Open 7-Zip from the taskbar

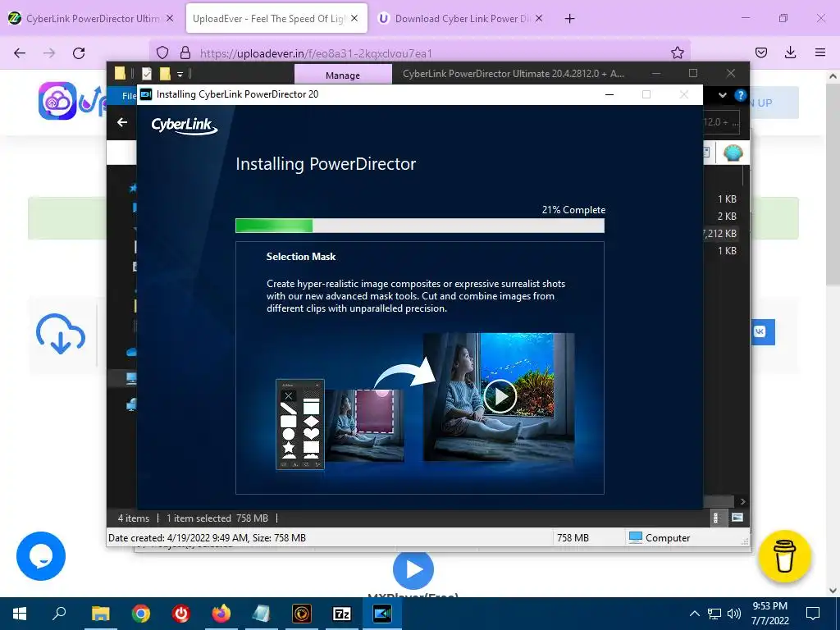pyautogui.click(x=342, y=614)
